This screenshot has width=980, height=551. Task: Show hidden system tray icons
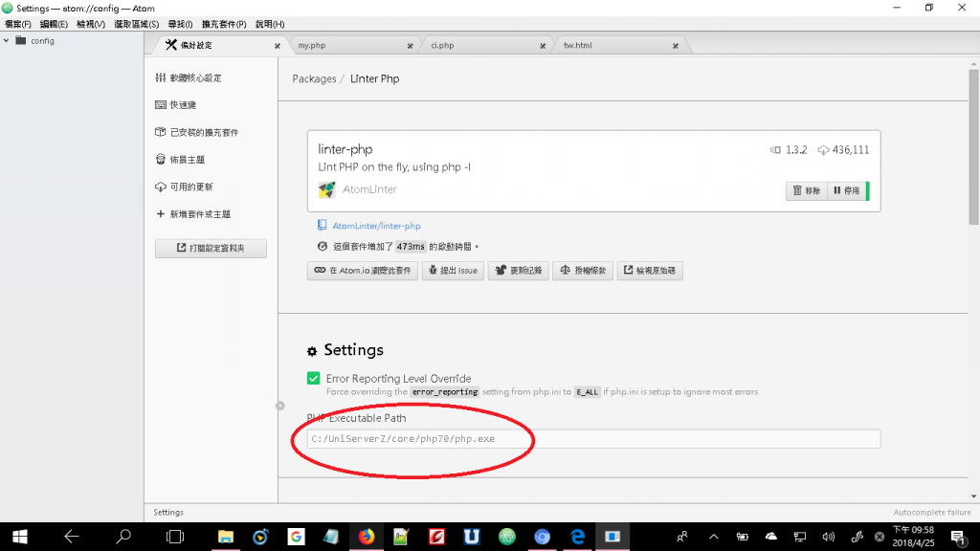[713, 537]
